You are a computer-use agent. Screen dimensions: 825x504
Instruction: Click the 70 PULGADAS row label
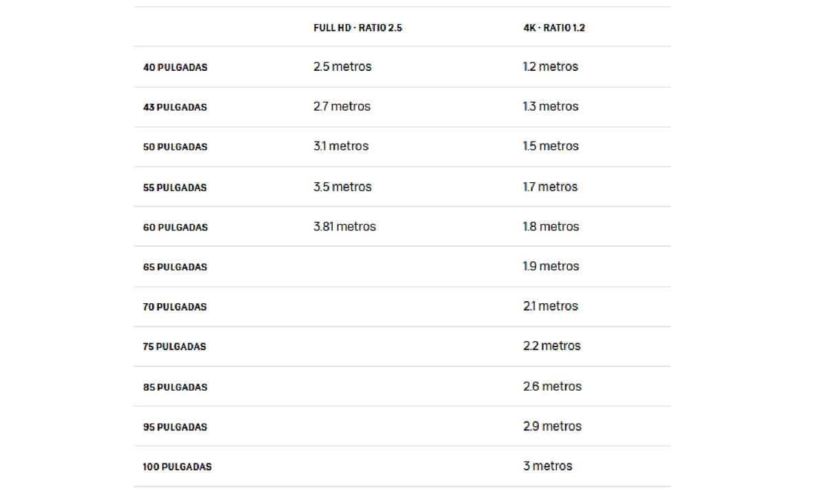click(x=175, y=307)
